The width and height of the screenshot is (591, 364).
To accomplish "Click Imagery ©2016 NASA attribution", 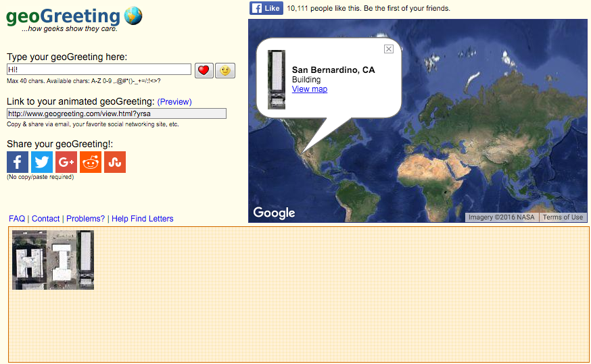I will tap(502, 217).
